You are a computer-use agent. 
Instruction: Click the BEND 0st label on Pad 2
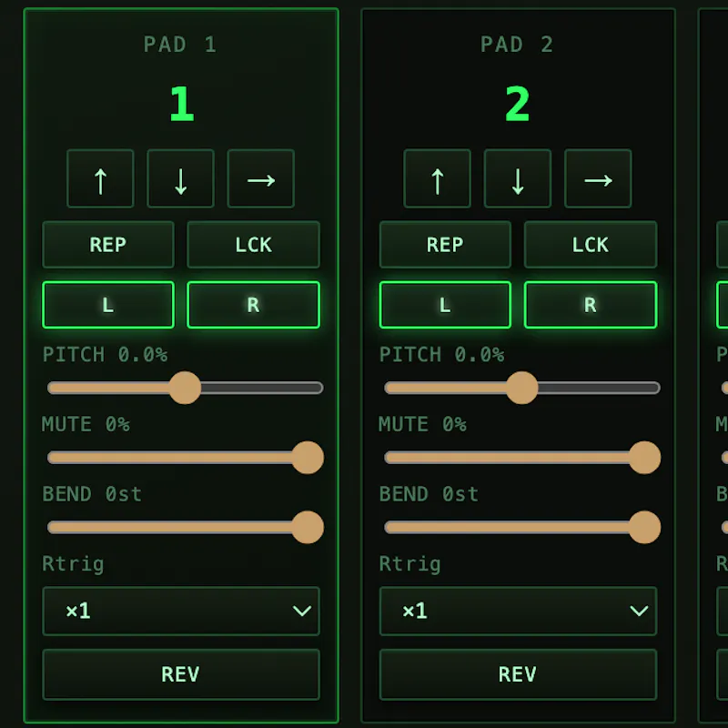click(429, 494)
